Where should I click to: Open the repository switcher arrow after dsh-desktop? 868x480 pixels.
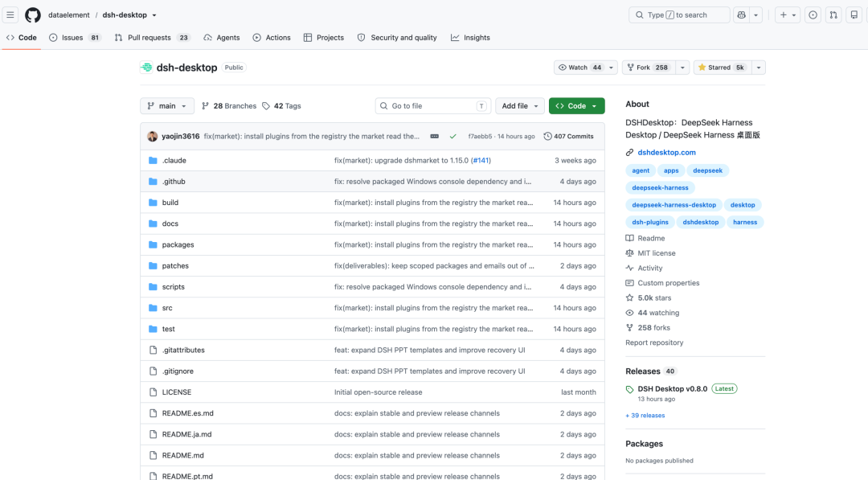[154, 15]
